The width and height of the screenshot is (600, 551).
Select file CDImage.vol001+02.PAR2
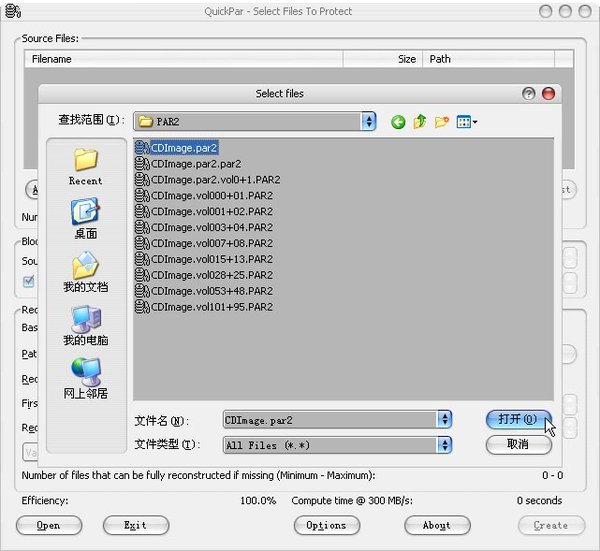pyautogui.click(x=204, y=211)
